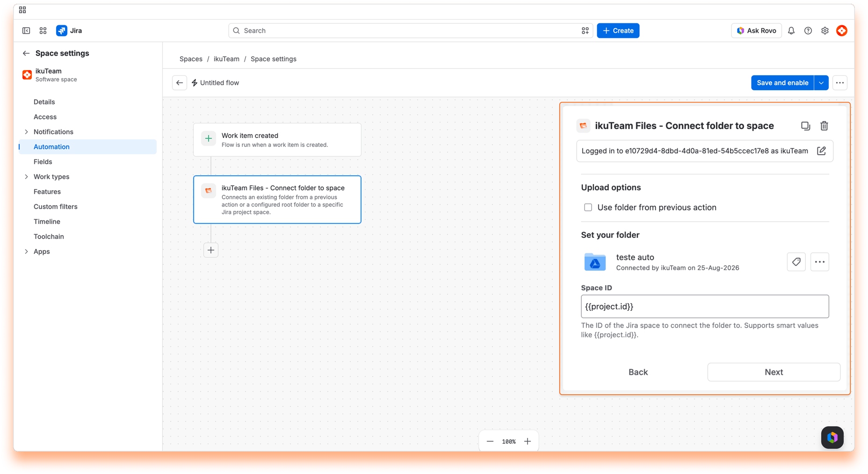Click the search filter icon in search bar
This screenshot has width=868, height=474.
[585, 30]
